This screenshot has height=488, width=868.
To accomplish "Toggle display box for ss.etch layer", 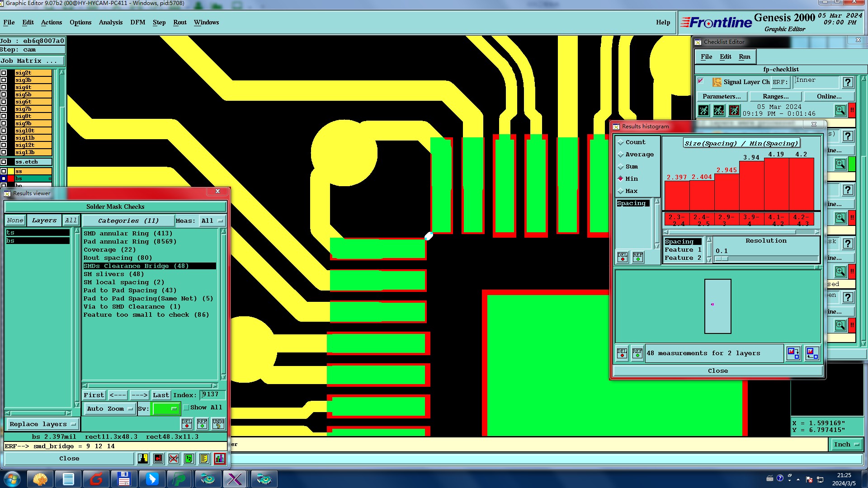I will click(4, 162).
